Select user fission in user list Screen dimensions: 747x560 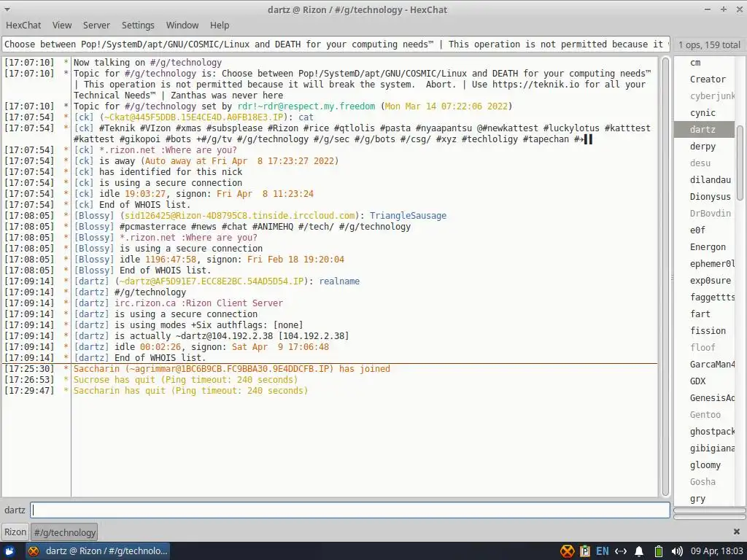pos(708,330)
